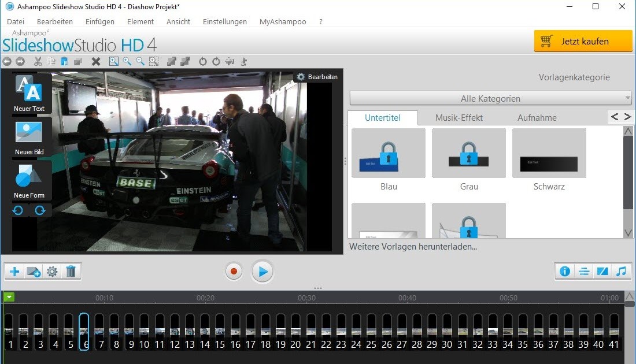Switch to the Aufnahme tab

pos(537,117)
